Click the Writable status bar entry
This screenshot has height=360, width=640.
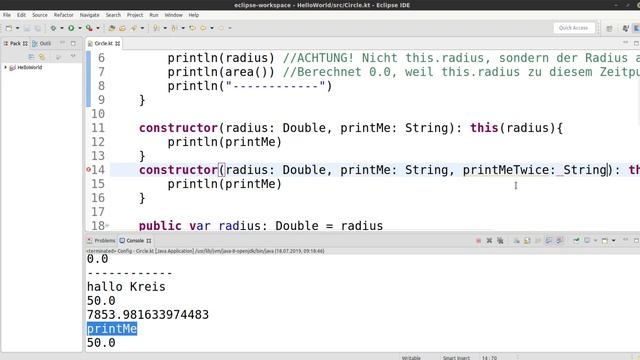click(x=411, y=358)
